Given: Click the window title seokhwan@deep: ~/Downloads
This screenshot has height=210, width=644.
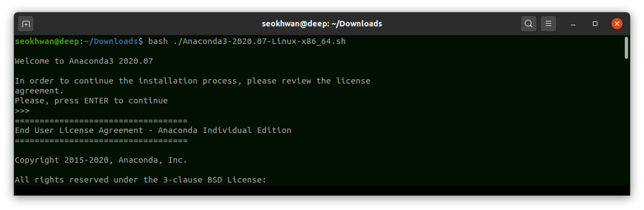Looking at the screenshot, I should 322,24.
